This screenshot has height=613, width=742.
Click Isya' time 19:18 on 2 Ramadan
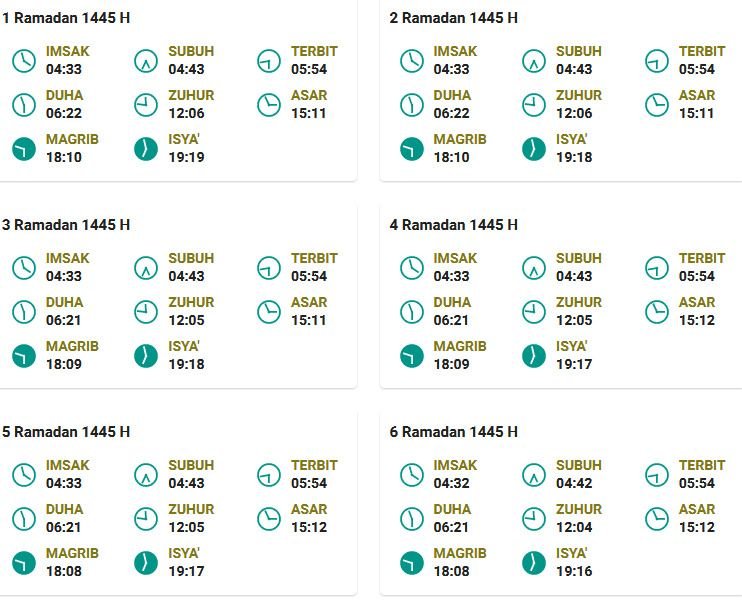[574, 158]
